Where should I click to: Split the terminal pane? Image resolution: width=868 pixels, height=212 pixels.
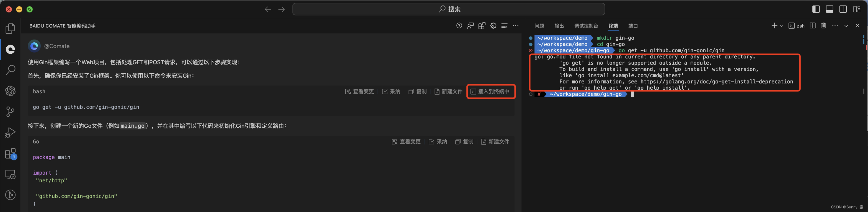tap(812, 26)
